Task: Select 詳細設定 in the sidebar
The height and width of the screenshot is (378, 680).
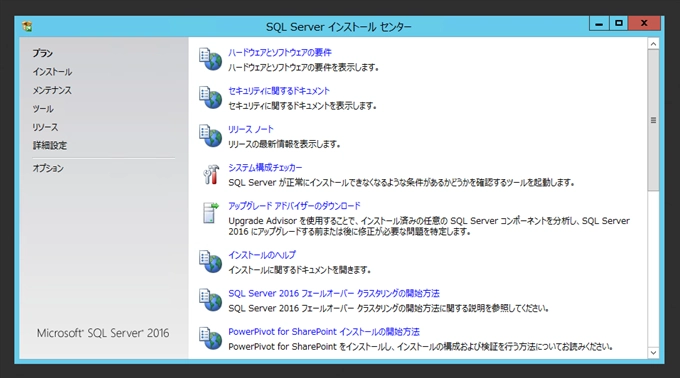Action: pyautogui.click(x=50, y=146)
